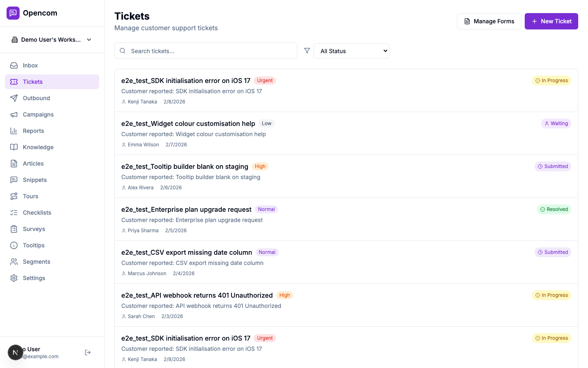
Task: Open the All Status dropdown
Action: click(351, 51)
